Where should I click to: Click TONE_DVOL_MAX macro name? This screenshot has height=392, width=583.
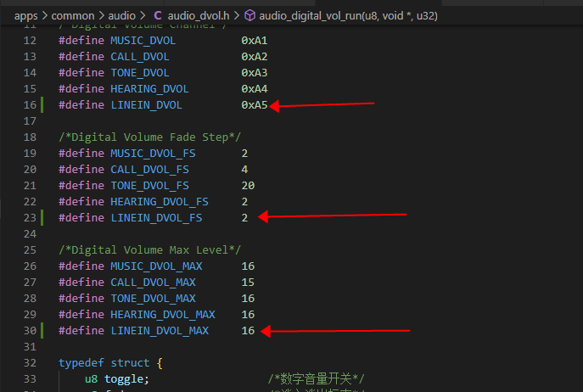click(153, 299)
